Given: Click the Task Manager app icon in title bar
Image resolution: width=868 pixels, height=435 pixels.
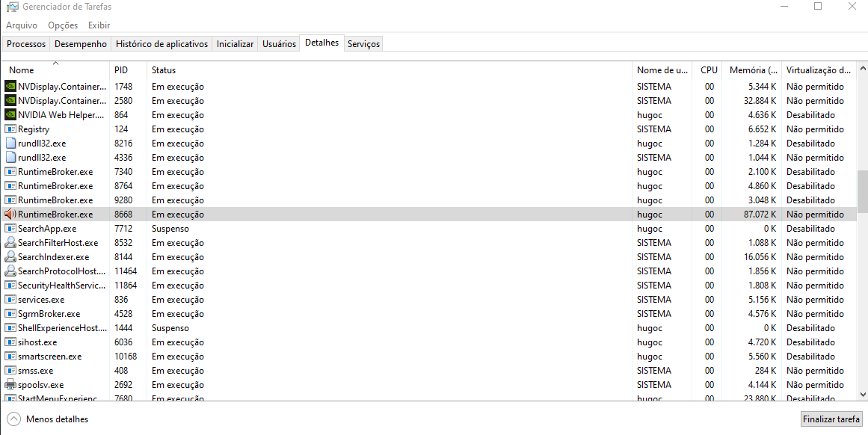Looking at the screenshot, I should pos(12,7).
